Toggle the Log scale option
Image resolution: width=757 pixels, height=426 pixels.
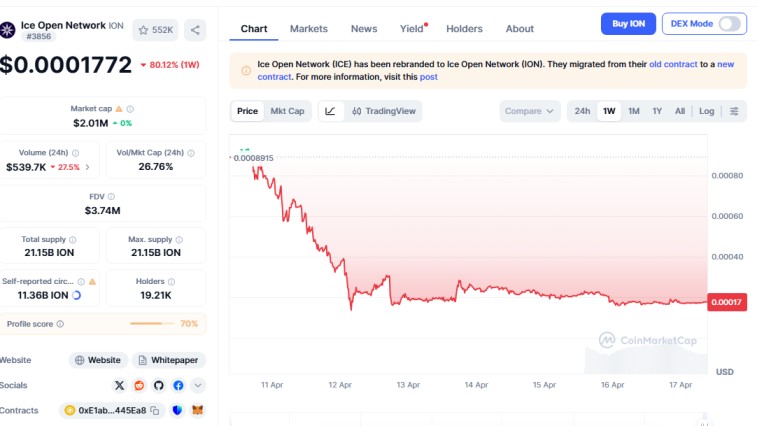tap(706, 111)
